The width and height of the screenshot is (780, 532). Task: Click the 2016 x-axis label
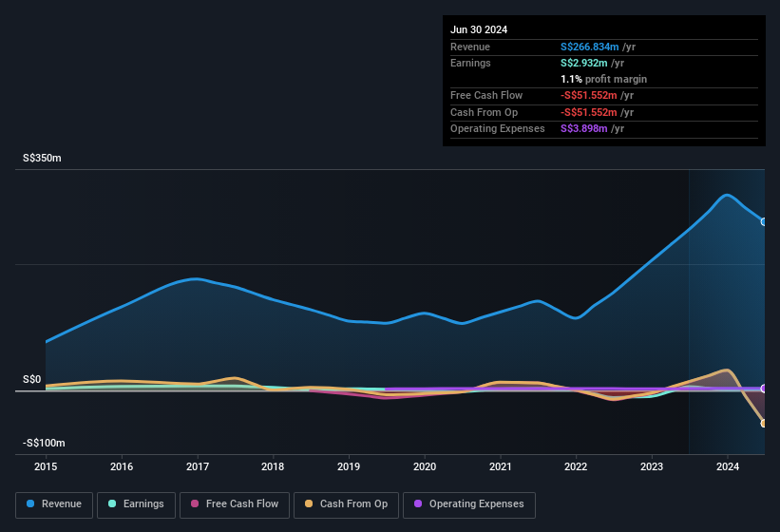click(x=122, y=466)
